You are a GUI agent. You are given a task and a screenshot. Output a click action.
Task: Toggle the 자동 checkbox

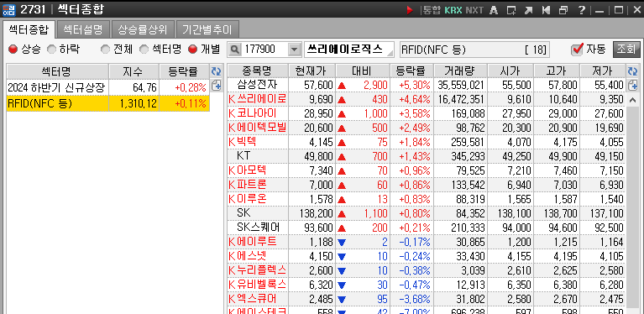[x=577, y=50]
